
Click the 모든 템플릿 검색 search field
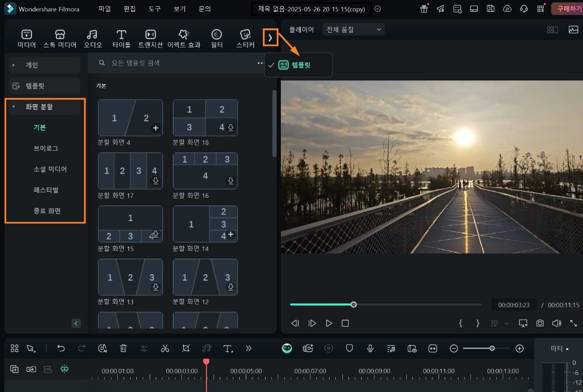175,62
